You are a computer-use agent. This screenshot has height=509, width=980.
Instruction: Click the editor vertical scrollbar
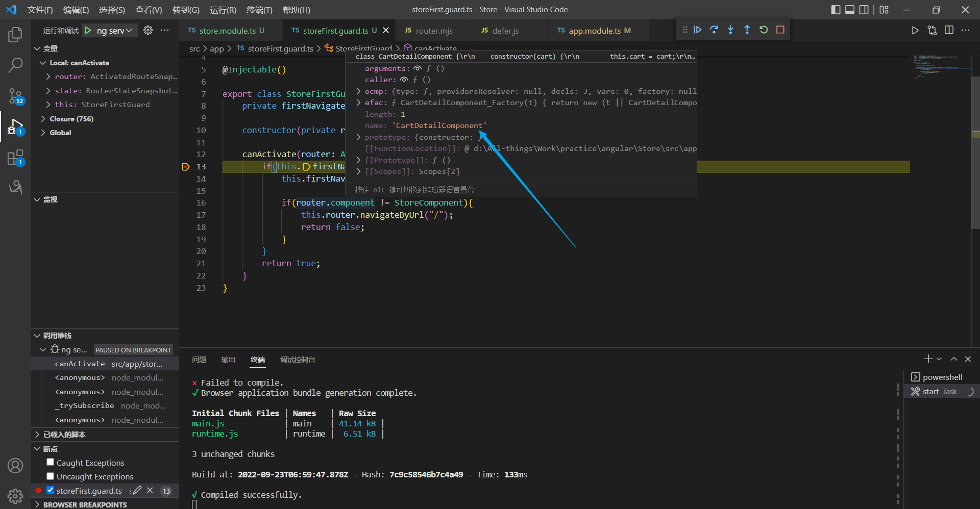(975, 153)
